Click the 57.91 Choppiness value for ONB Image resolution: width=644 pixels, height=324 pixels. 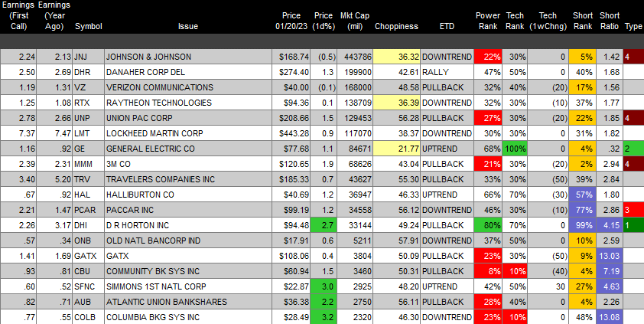pyautogui.click(x=396, y=241)
